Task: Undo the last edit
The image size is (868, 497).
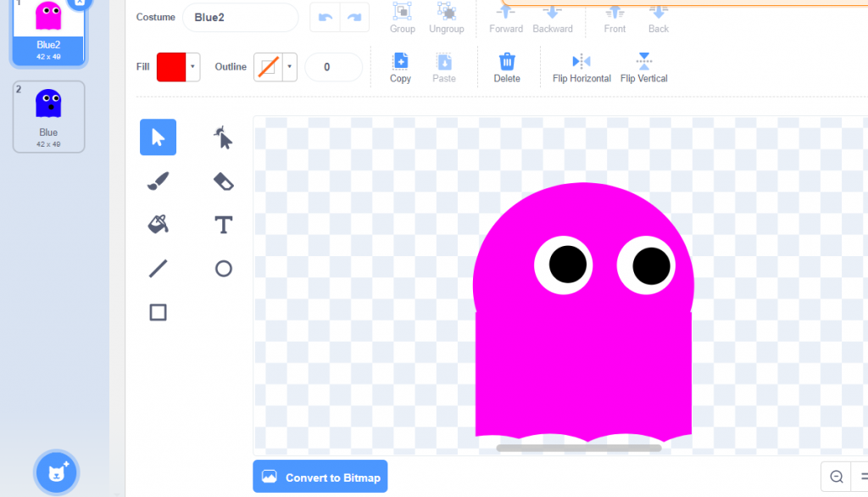Action: pyautogui.click(x=327, y=17)
